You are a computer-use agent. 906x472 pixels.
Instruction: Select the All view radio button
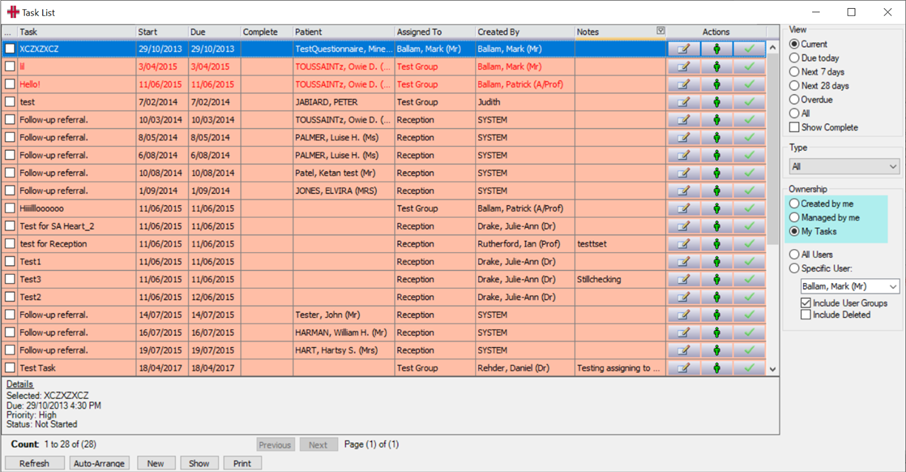[x=794, y=113]
